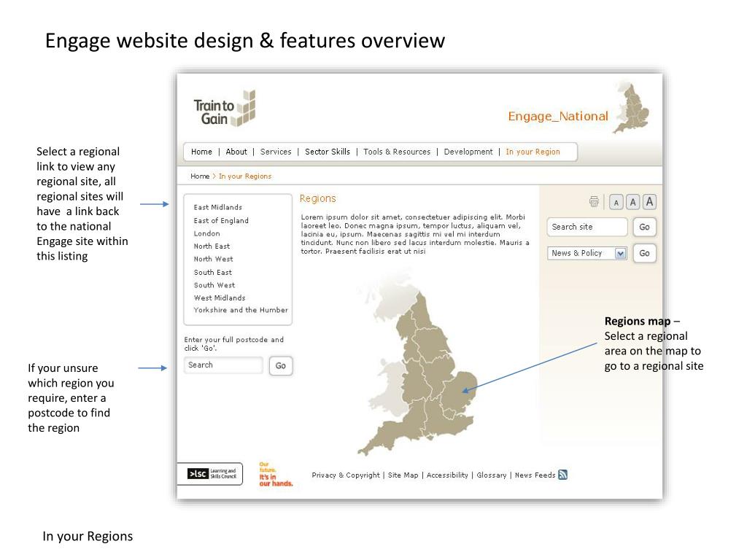Select the North East region link
The image size is (747, 560).
[212, 246]
